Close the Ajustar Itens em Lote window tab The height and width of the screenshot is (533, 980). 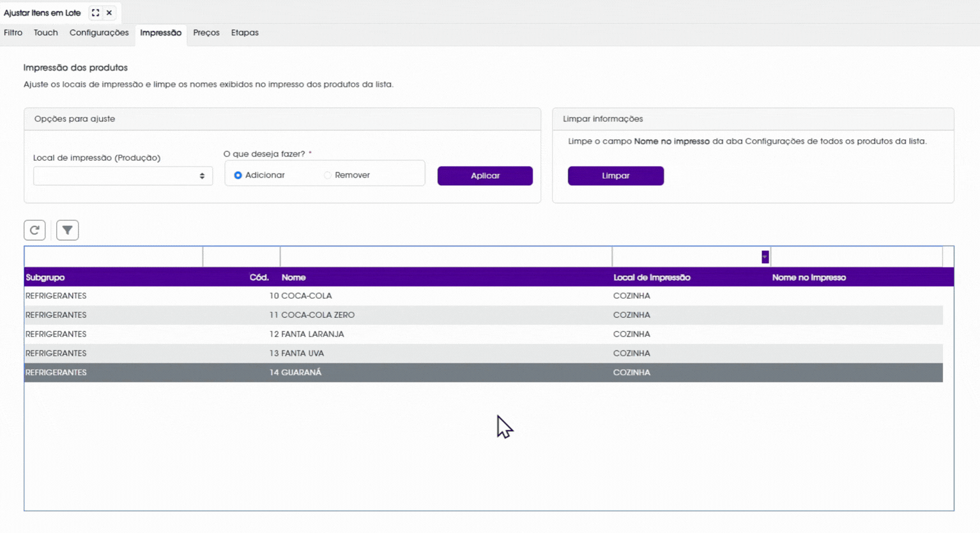[109, 13]
